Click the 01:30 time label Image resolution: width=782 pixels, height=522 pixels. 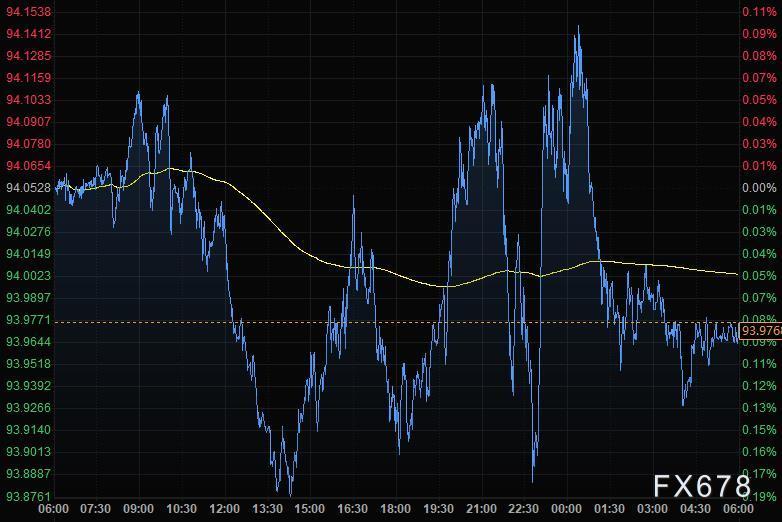point(609,509)
